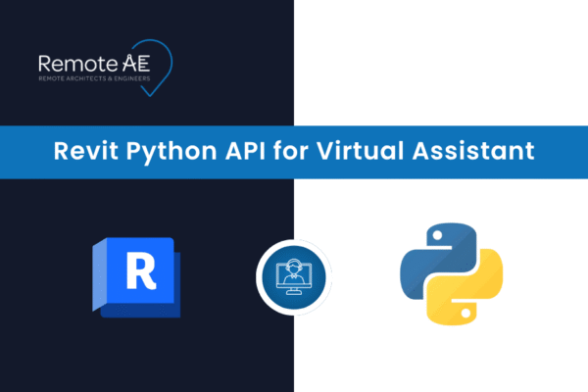The image size is (588, 392).
Task: Click the word 'Remote' in the logo
Action: pos(73,62)
